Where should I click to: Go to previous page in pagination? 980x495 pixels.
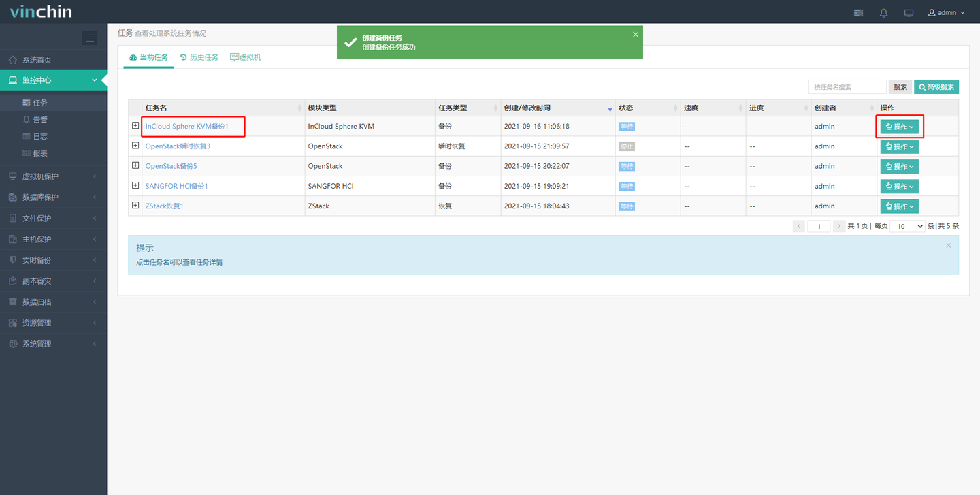tap(799, 226)
